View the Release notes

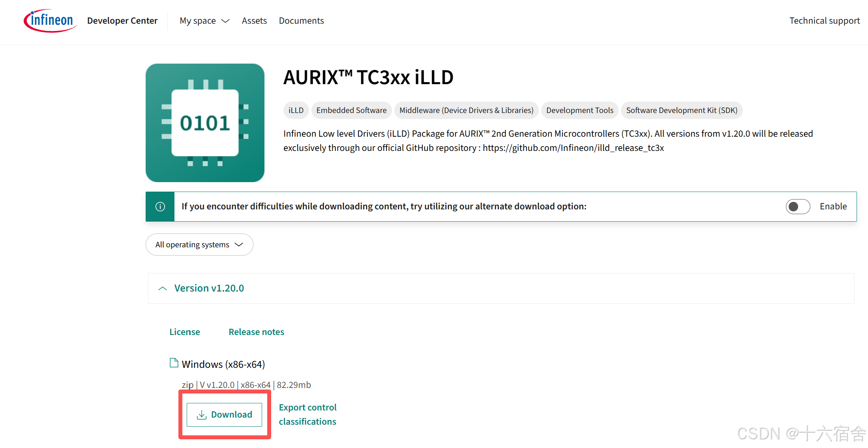tap(256, 332)
